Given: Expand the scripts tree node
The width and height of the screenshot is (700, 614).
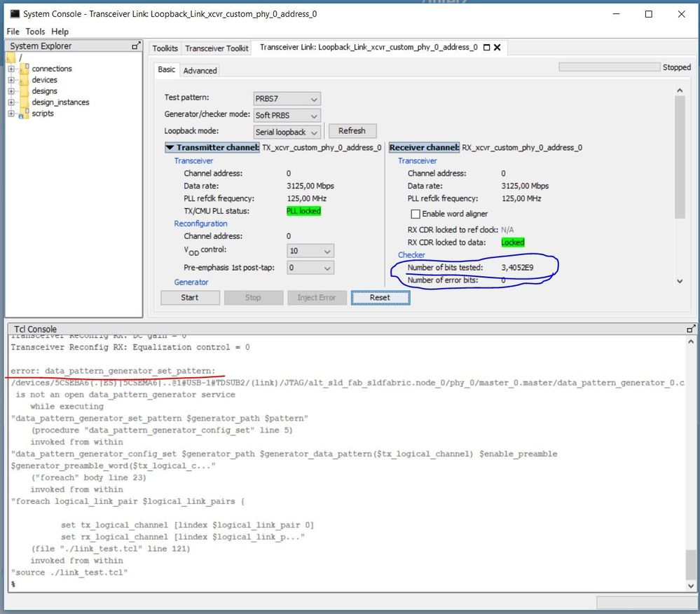Looking at the screenshot, I should pos(11,114).
